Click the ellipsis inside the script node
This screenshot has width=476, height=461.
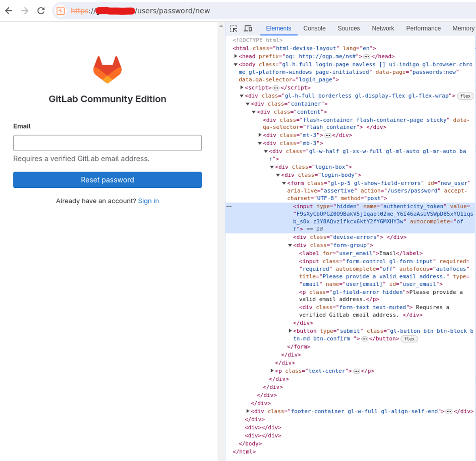pyautogui.click(x=276, y=88)
